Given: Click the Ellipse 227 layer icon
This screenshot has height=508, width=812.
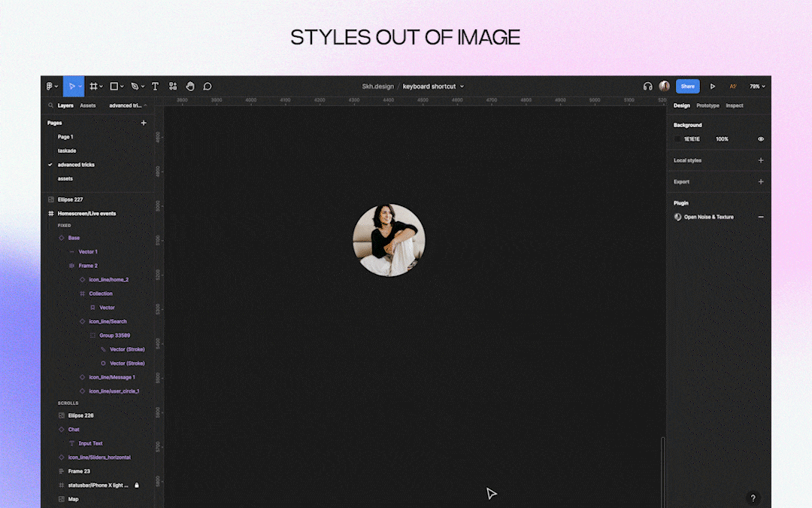Looking at the screenshot, I should click(x=51, y=199).
